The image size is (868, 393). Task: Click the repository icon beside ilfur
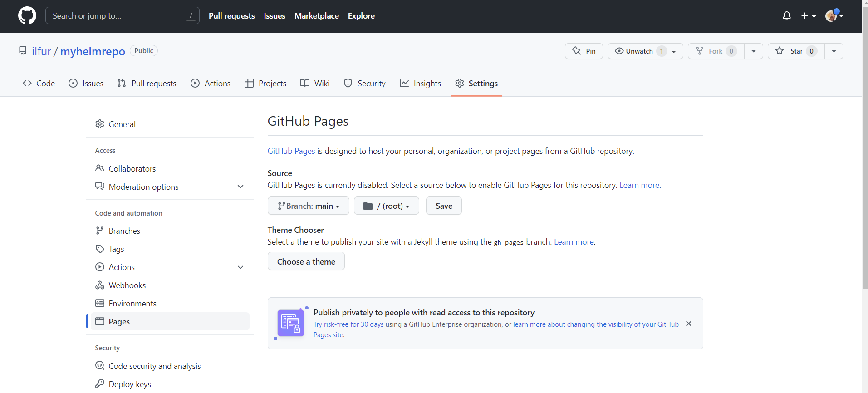coord(23,50)
